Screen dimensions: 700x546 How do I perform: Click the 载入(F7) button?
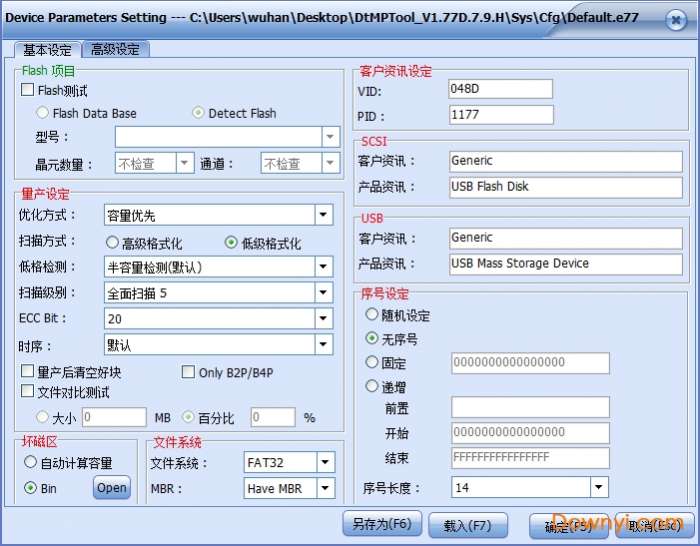coord(467,525)
